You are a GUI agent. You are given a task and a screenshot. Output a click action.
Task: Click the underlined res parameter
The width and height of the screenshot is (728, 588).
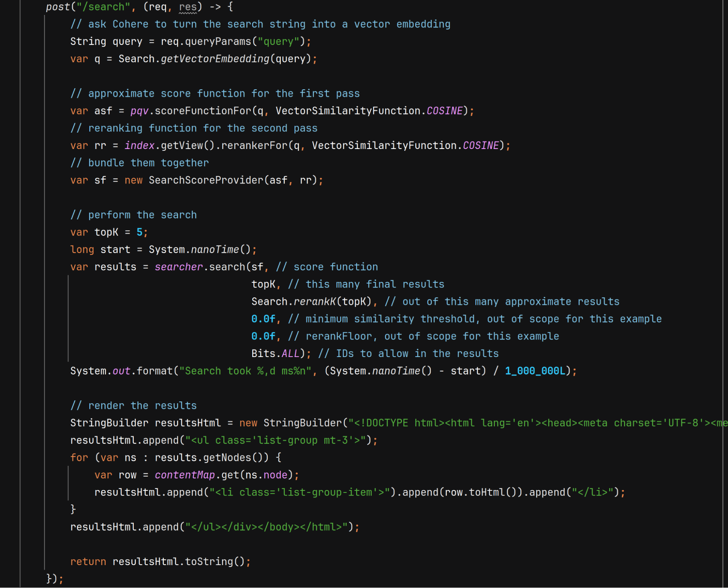188,7
